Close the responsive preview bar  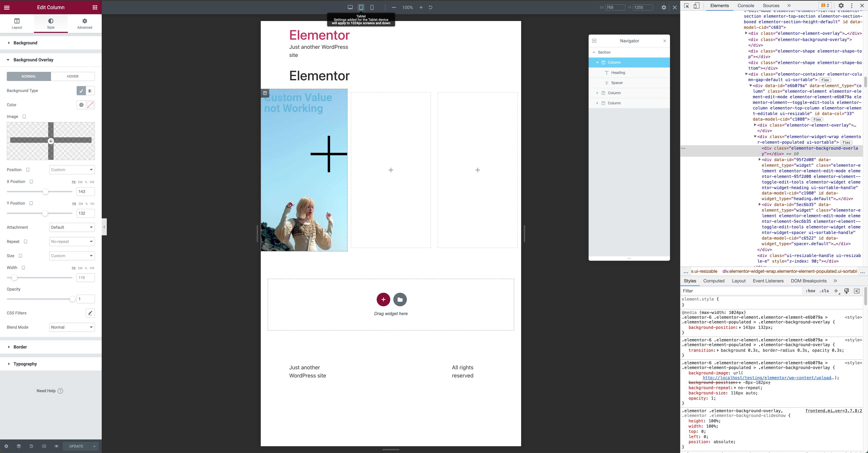[x=675, y=7]
